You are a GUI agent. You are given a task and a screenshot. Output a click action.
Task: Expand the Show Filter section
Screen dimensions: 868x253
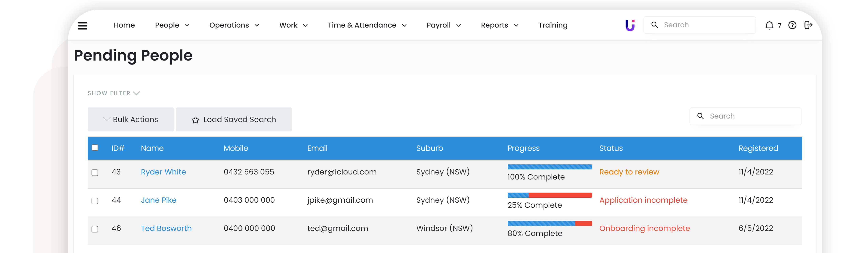point(114,93)
